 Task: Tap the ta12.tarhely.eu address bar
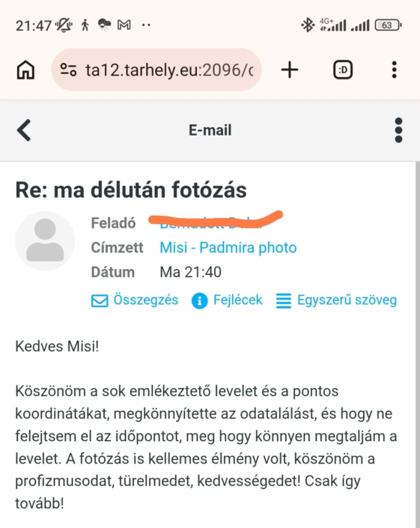156,70
